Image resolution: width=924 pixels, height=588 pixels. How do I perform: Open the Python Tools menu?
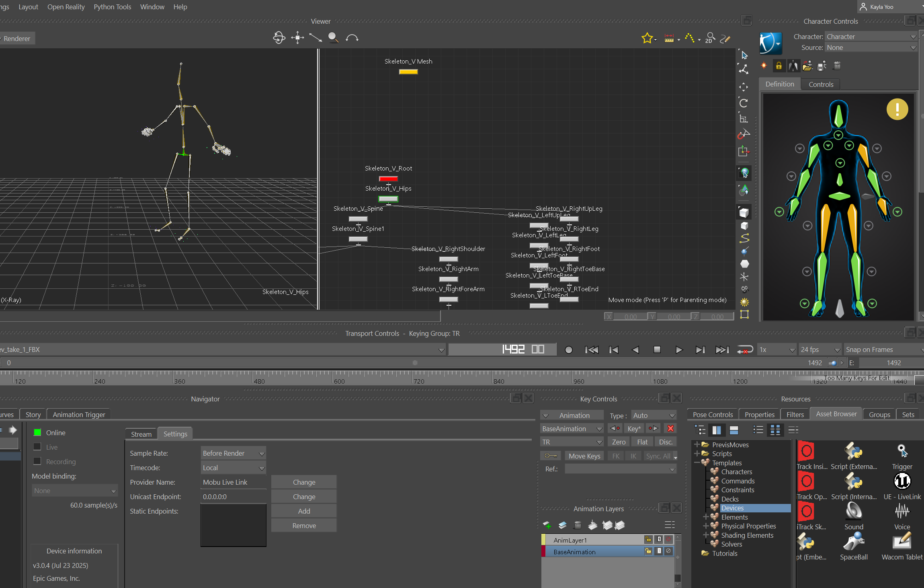112,7
